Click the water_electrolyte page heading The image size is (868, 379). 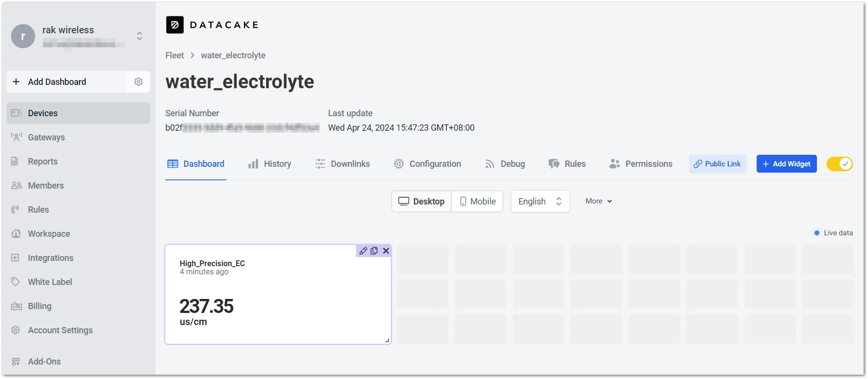240,81
